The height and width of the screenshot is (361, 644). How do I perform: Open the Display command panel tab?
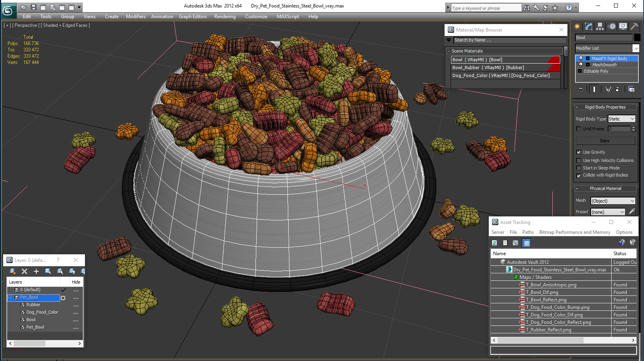623,26
